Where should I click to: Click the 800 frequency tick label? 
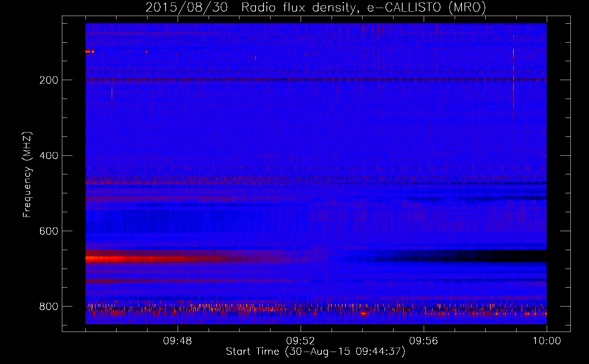click(x=49, y=306)
